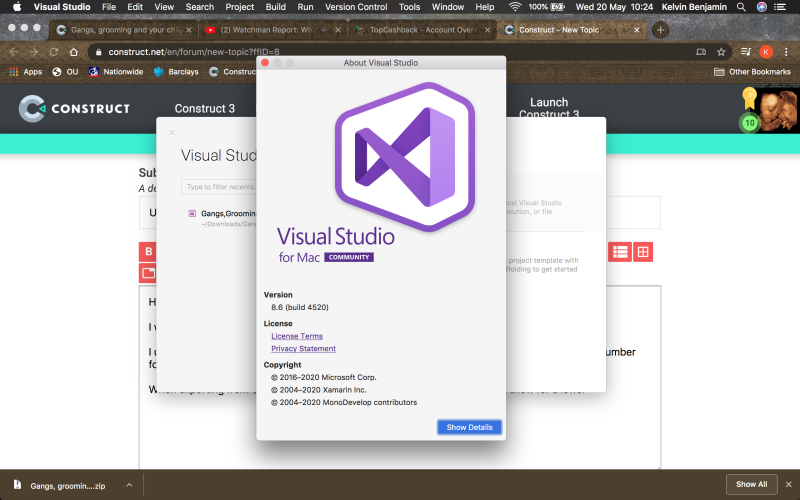800x500 pixels.
Task: Go forward in browser
Action: click(x=33, y=52)
